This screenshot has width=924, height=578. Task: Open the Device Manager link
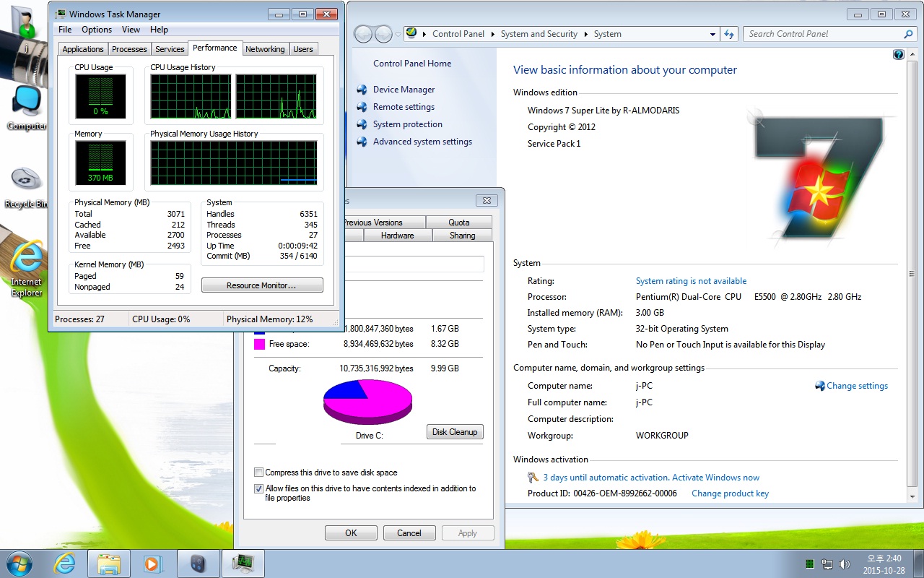(404, 90)
